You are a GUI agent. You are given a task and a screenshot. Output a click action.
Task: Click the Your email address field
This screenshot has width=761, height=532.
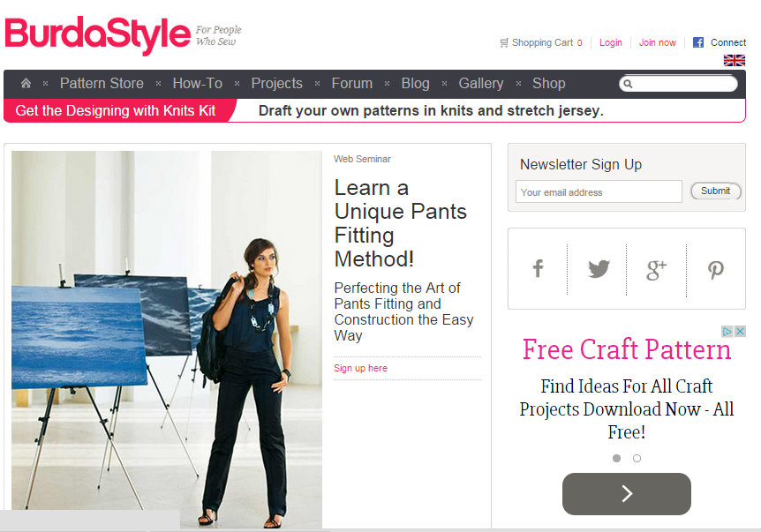tap(599, 191)
